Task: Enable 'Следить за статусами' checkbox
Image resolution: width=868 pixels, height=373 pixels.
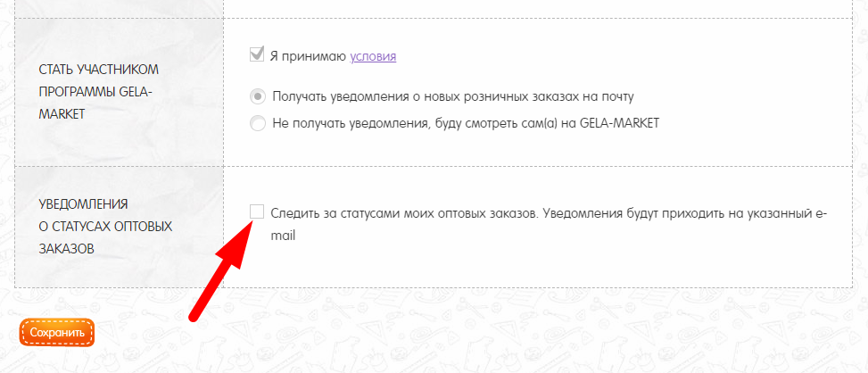Action: (x=257, y=211)
